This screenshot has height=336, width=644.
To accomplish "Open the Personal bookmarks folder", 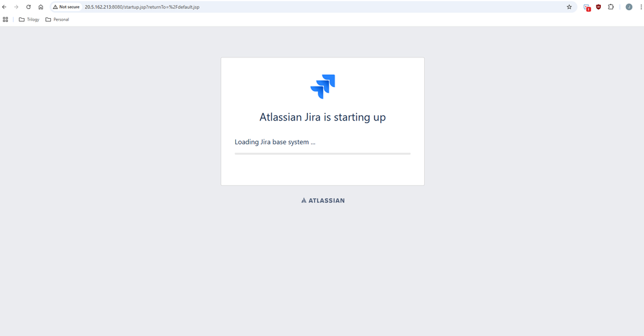I will tap(57, 19).
